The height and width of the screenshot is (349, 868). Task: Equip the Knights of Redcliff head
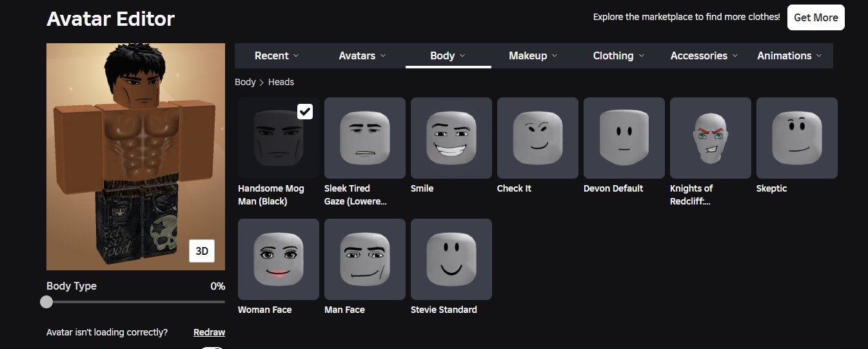[711, 138]
